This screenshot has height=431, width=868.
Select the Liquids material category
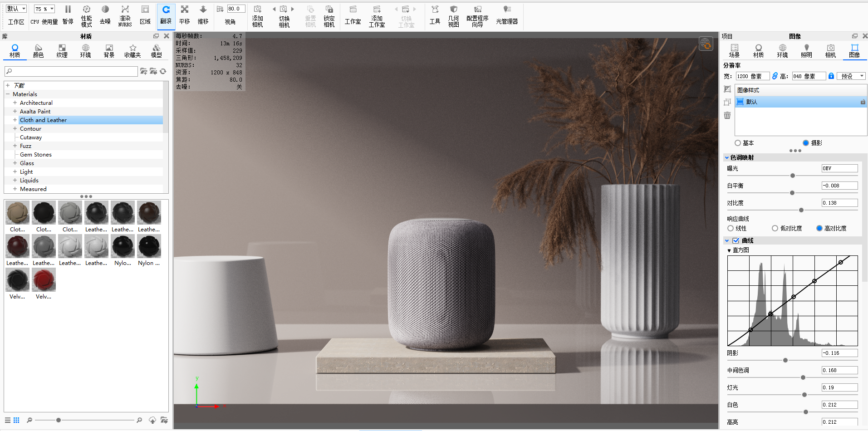coord(29,181)
